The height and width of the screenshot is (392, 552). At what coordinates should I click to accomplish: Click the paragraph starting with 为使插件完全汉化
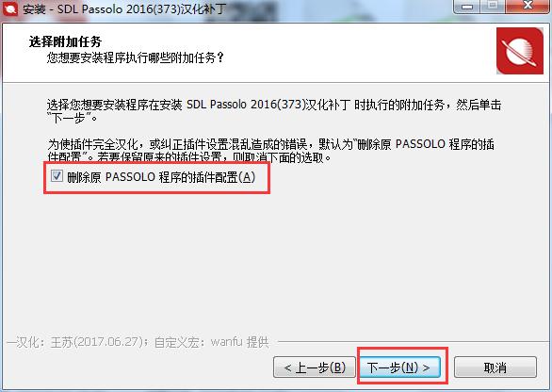coord(271,151)
